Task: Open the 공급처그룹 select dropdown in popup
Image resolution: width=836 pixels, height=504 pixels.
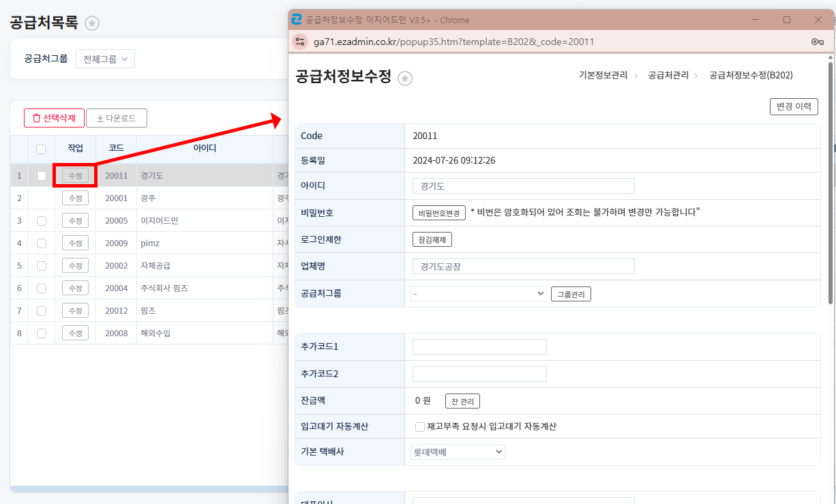Action: tap(479, 293)
